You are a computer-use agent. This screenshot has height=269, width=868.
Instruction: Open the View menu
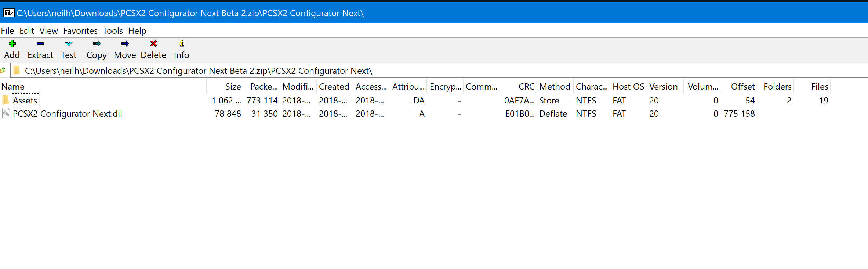(x=48, y=31)
